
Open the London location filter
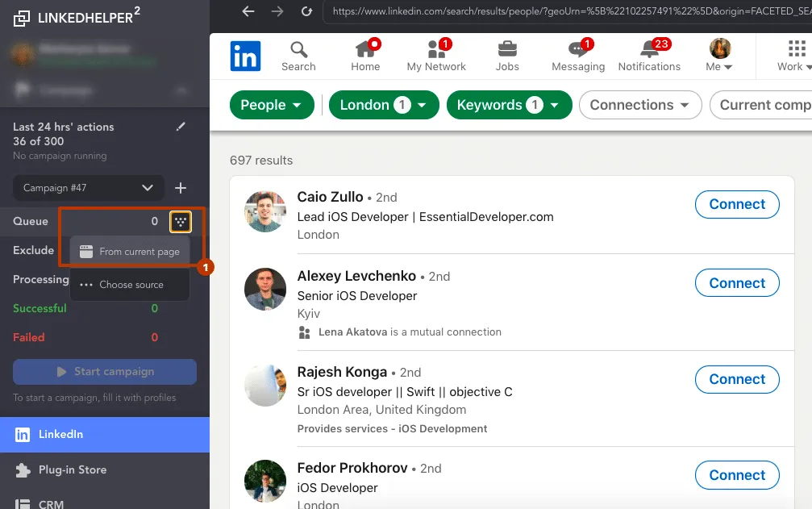pos(384,105)
